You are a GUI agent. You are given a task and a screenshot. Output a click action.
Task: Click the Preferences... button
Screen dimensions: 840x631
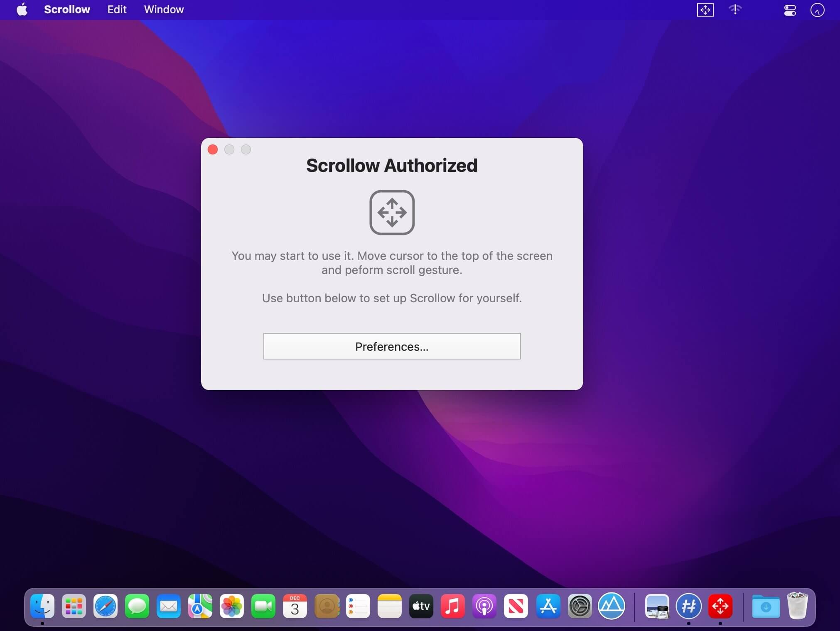click(x=392, y=346)
